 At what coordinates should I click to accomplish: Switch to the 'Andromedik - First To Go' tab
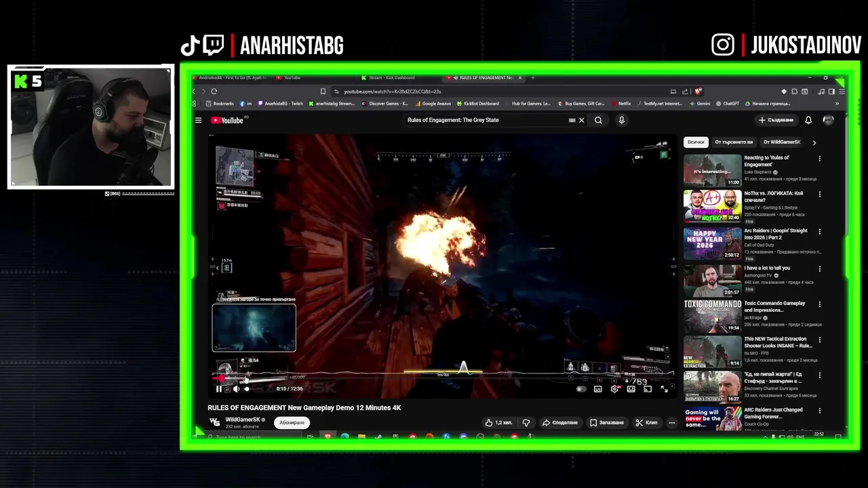(231, 77)
